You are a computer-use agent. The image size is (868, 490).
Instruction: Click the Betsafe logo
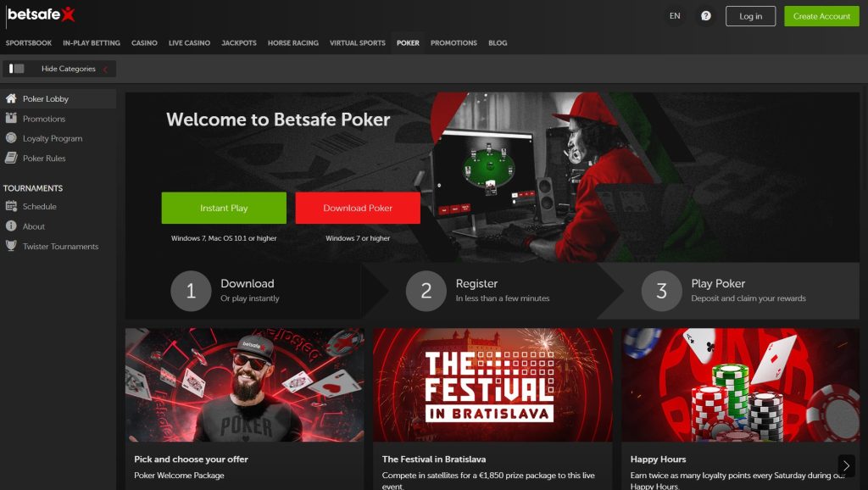click(x=41, y=14)
